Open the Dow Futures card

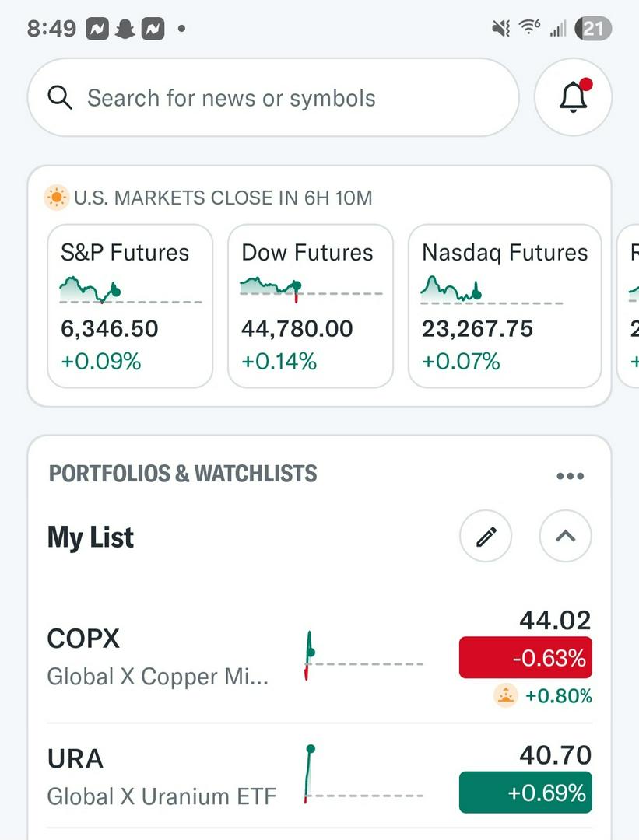tap(311, 306)
